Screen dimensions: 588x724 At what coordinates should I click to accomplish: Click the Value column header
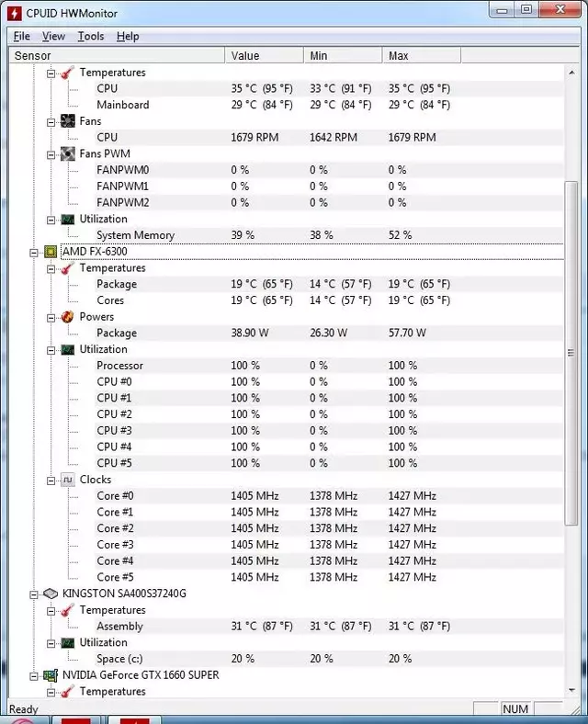(x=264, y=55)
